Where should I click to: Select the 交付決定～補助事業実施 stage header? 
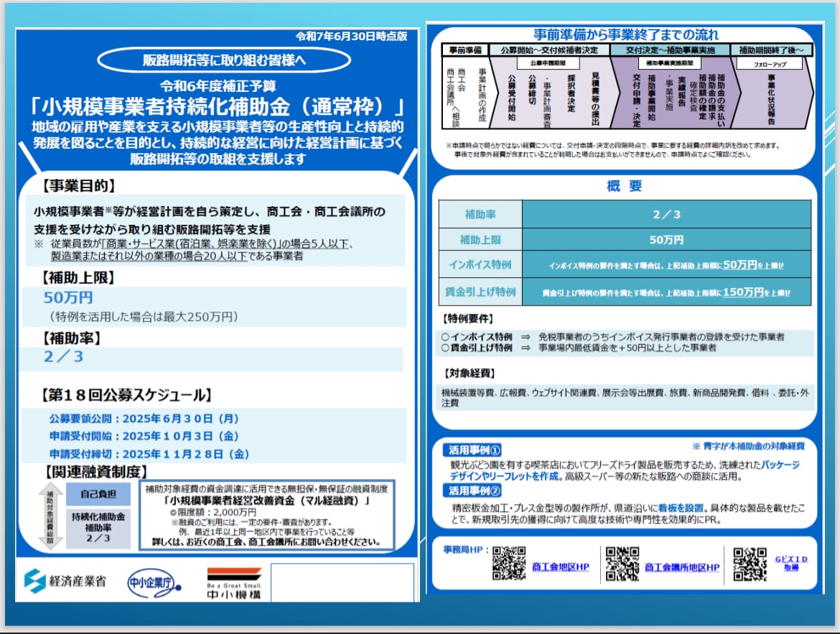coord(670,50)
